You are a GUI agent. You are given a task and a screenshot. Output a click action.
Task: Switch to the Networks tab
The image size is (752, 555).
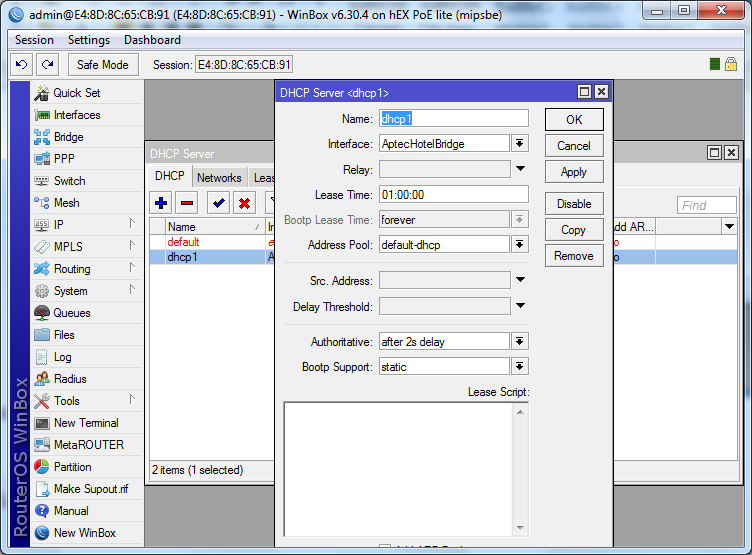(x=219, y=177)
